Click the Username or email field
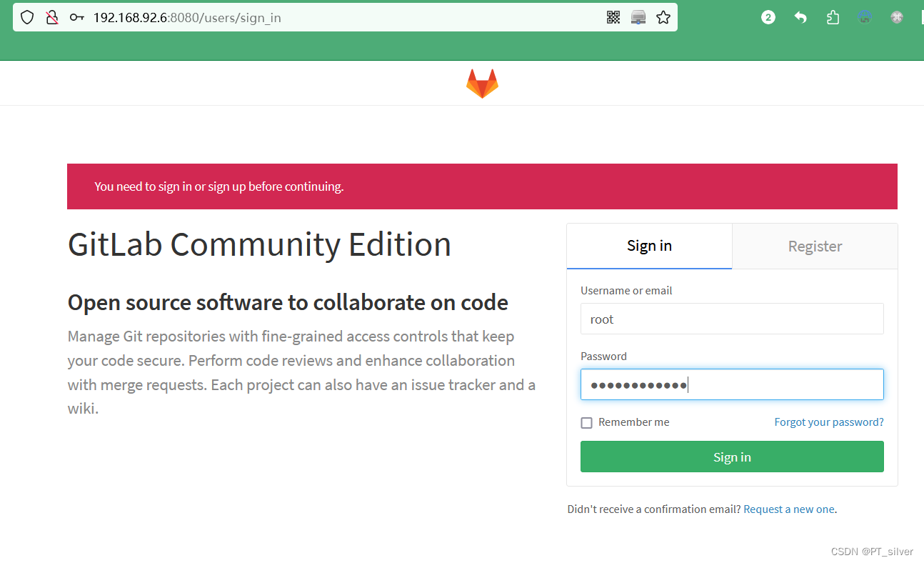Screen dimensions: 924x563 pos(732,319)
